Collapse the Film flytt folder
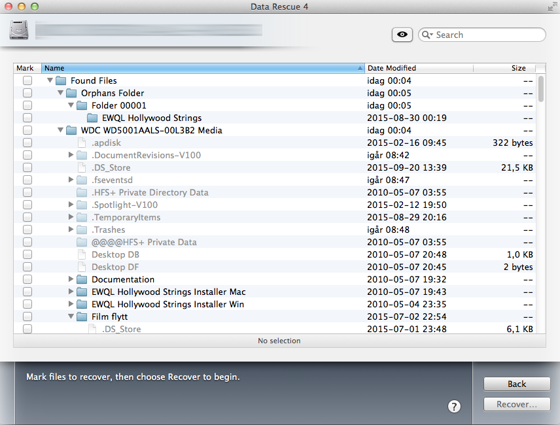Image resolution: width=560 pixels, height=425 pixels. (x=71, y=316)
